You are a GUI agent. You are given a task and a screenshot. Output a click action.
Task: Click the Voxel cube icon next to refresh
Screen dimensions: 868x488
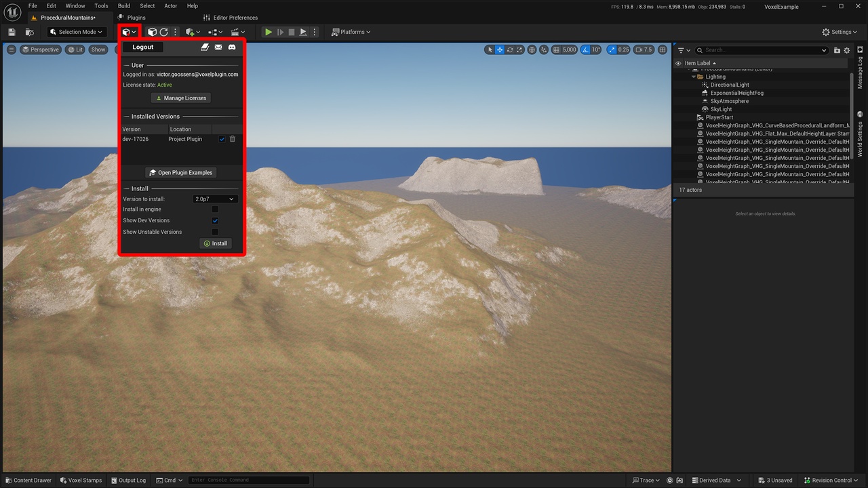click(x=152, y=32)
